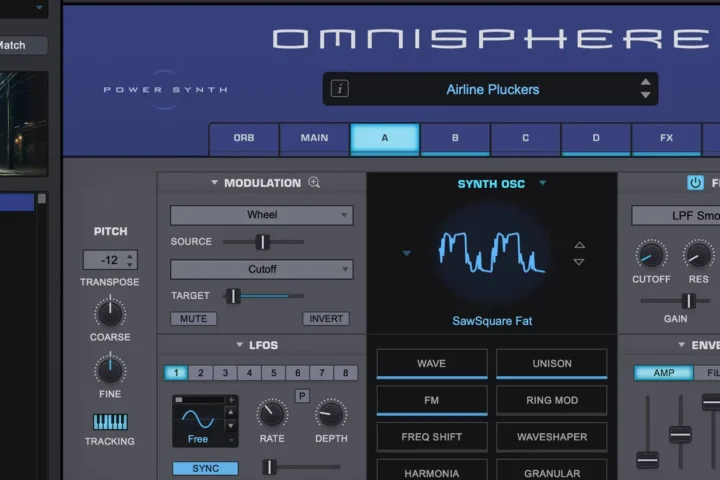Open waveform menu arrow left of display
Image resolution: width=720 pixels, height=480 pixels.
pos(406,253)
